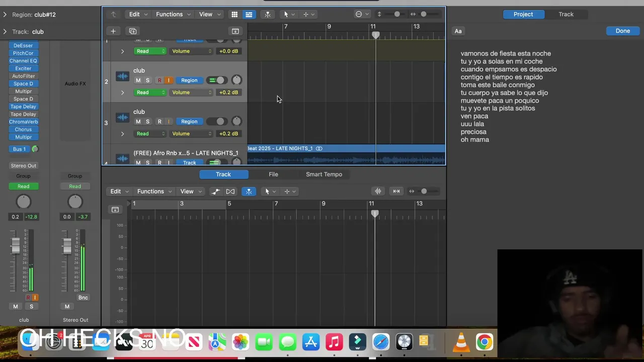
Task: Click the flex bow-tie icon in editor
Action: pyautogui.click(x=230, y=192)
